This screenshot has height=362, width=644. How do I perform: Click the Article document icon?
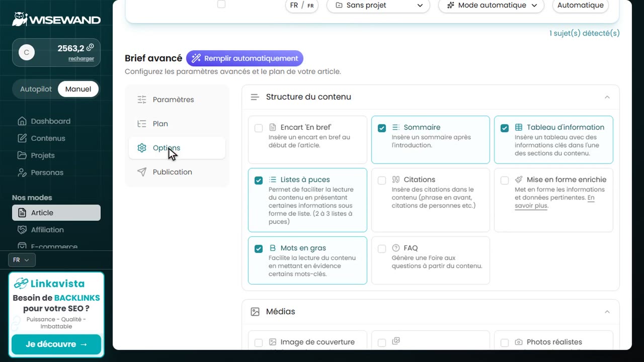pyautogui.click(x=22, y=213)
